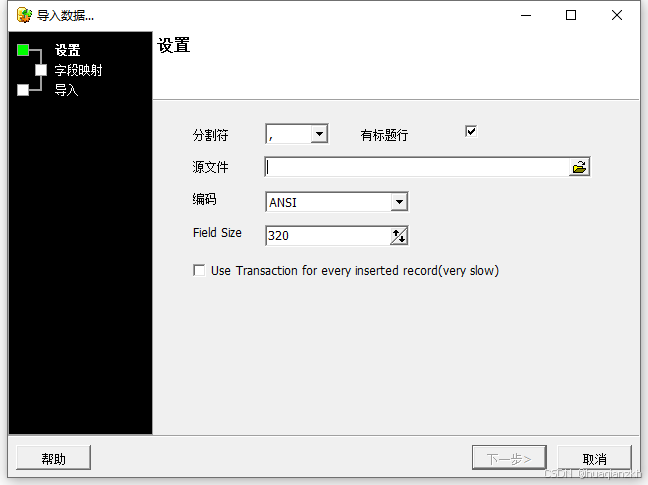Image resolution: width=648 pixels, height=485 pixels.
Task: Select the 字段映射 step in the sidebar
Action: pos(78,70)
